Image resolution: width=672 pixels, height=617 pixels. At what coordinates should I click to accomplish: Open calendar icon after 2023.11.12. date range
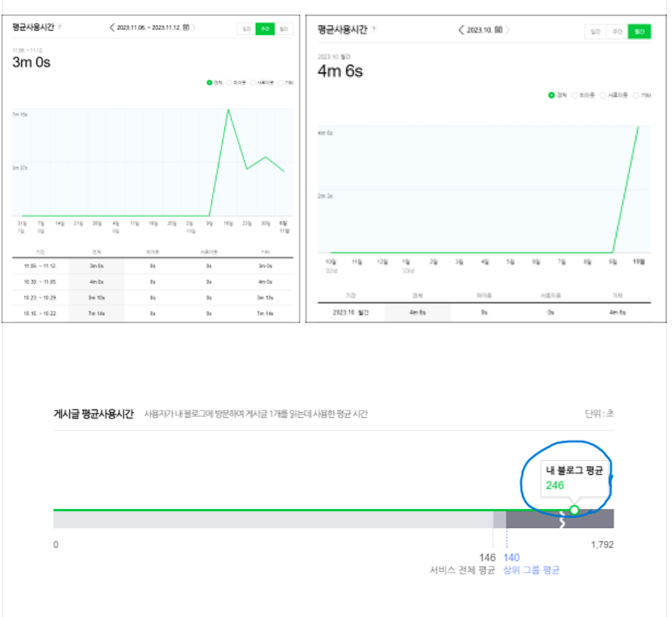(186, 28)
